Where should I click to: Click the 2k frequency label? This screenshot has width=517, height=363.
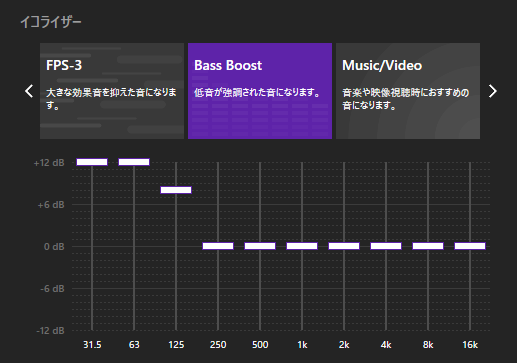pos(344,345)
